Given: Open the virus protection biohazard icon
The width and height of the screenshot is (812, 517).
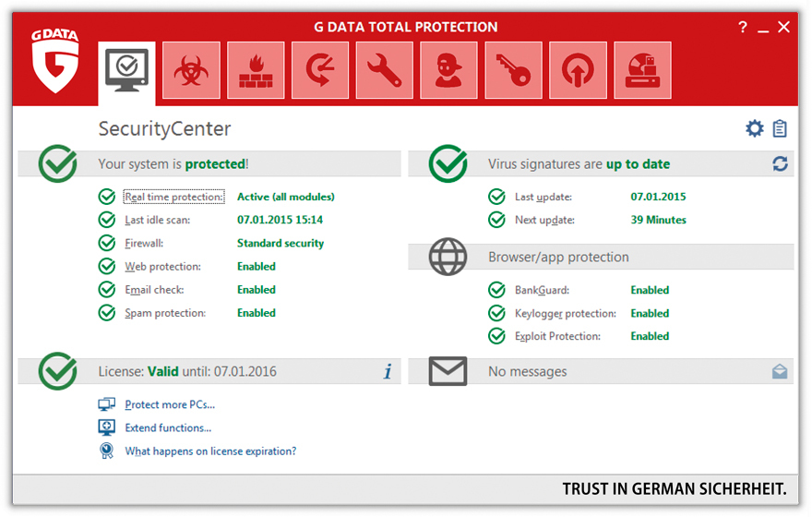Looking at the screenshot, I should coord(191,70).
